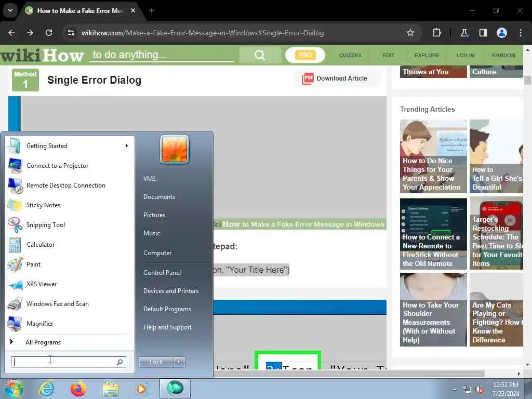The image size is (532, 399).
Task: Bookmark this page with the star
Action: [410, 33]
